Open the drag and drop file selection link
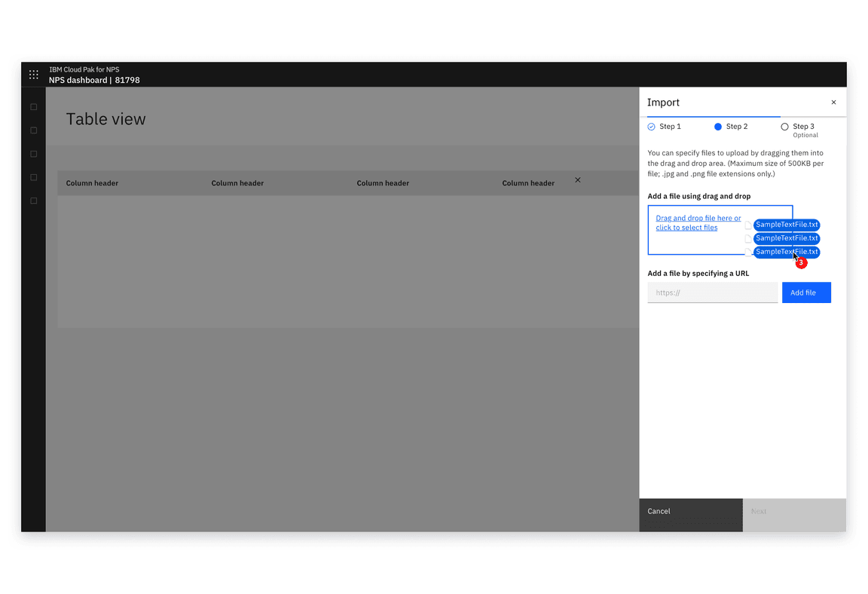This screenshot has height=594, width=868. (x=696, y=222)
